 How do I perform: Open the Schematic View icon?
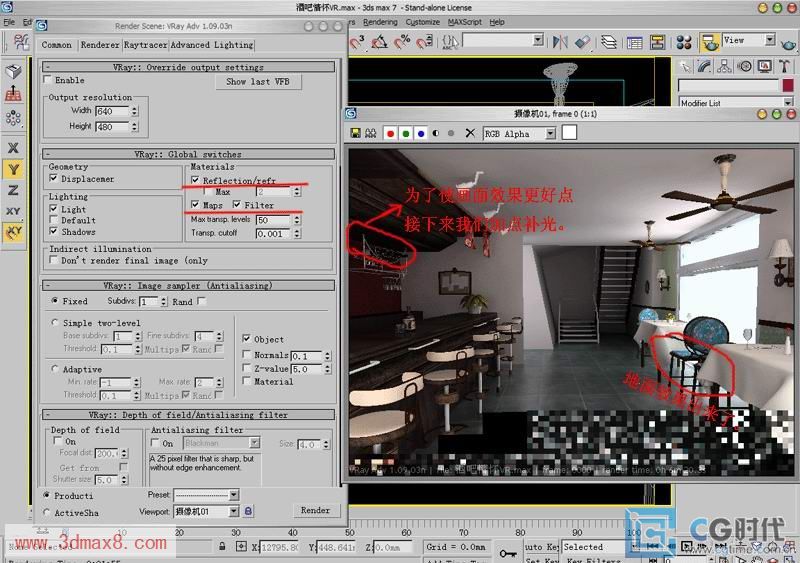point(657,42)
